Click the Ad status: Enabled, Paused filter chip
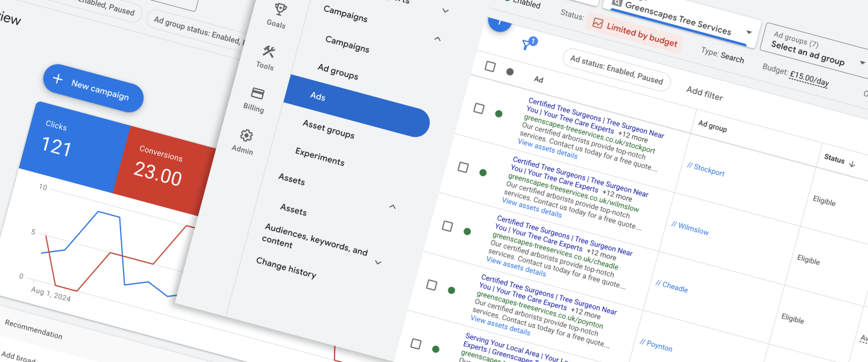The image size is (868, 362). [617, 70]
